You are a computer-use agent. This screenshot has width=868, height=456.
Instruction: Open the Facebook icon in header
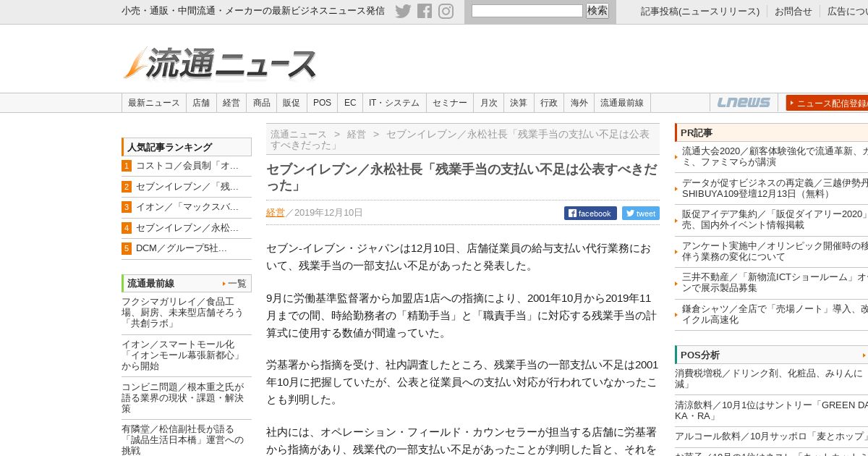(425, 11)
